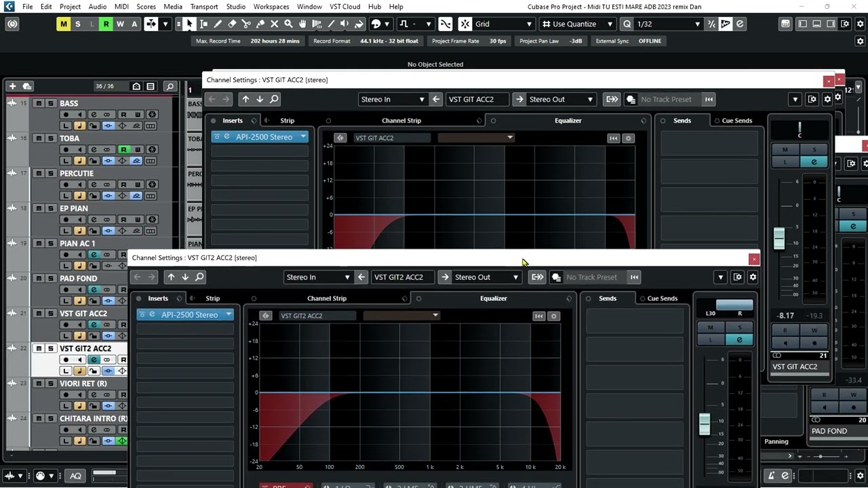This screenshot has height=488, width=868.
Task: Select the Range Selection tool
Action: [x=203, y=24]
